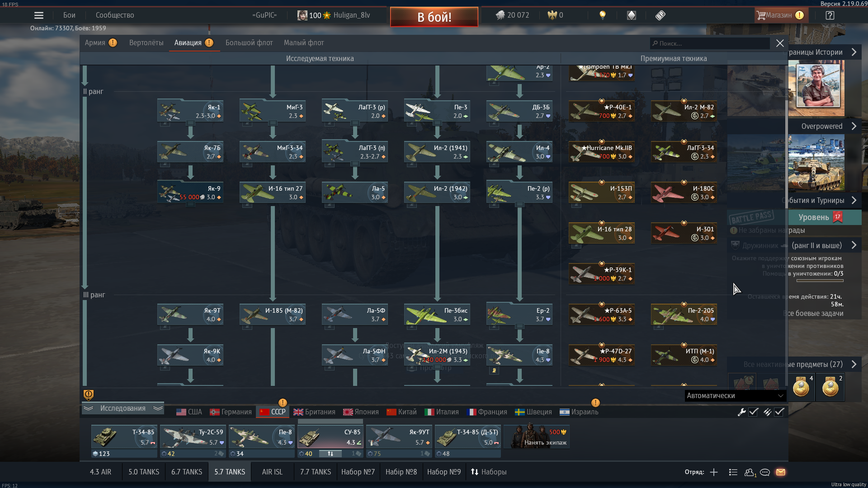Start battle with В бой! button
The image size is (868, 488).
pos(434,17)
